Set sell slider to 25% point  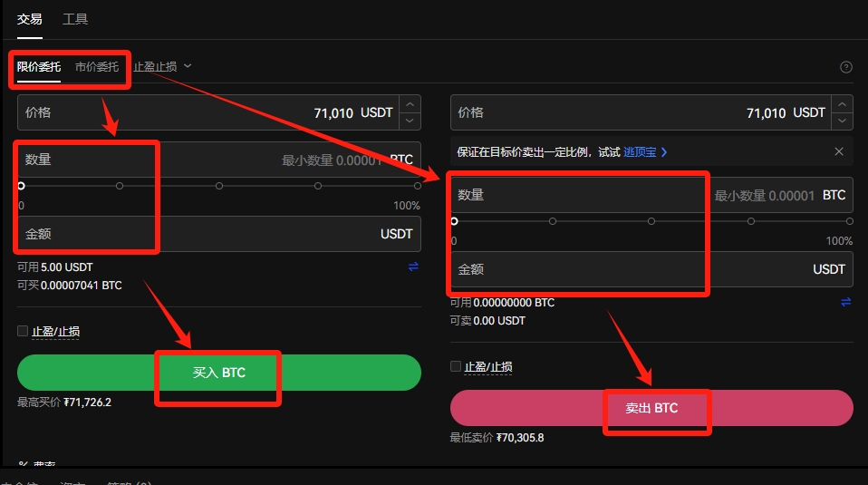point(553,221)
